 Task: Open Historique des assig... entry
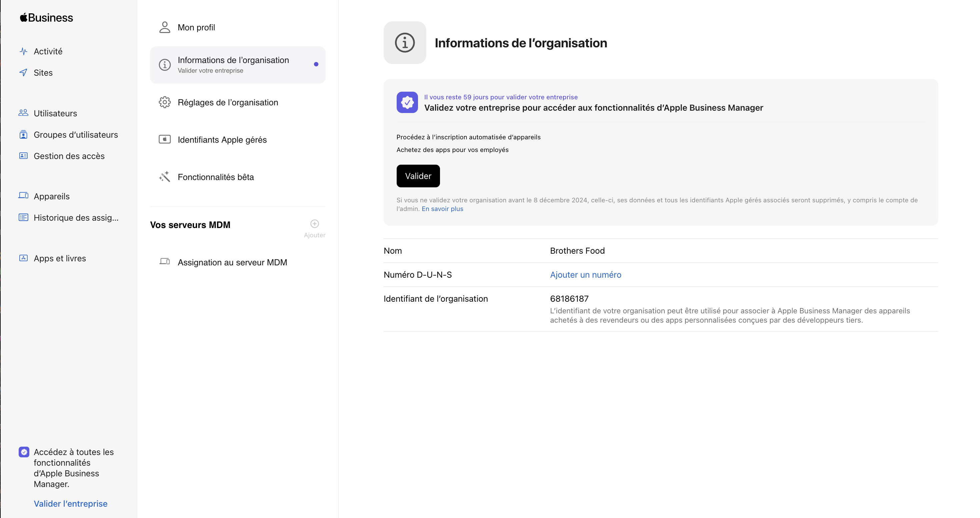pyautogui.click(x=76, y=218)
